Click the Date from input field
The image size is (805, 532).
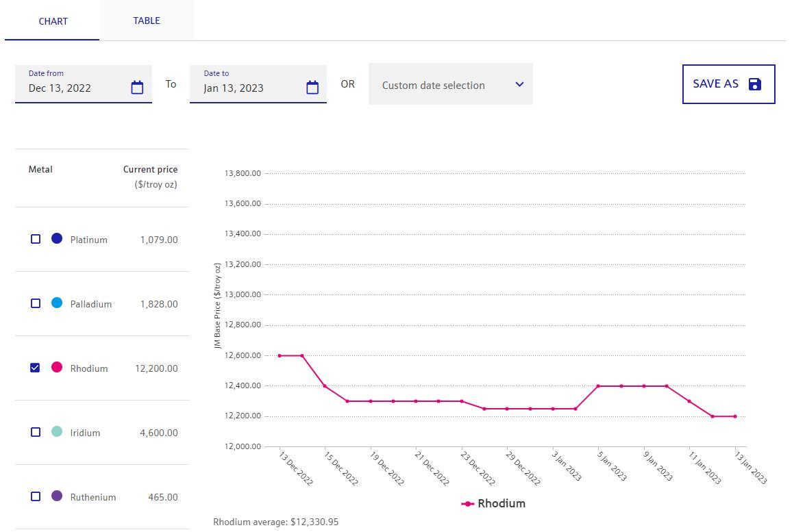(x=75, y=88)
